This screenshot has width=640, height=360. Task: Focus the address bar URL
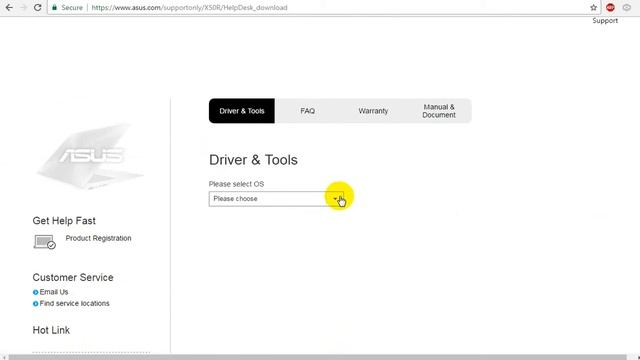click(189, 7)
